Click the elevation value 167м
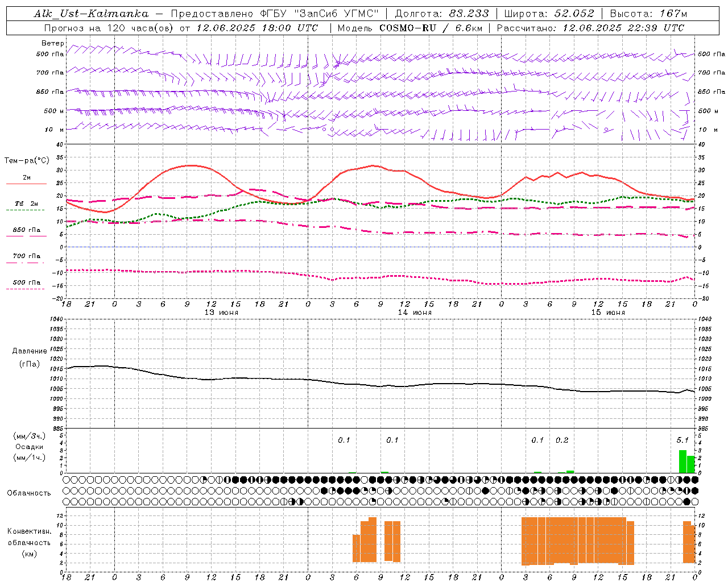The image size is (728, 582). point(673,14)
